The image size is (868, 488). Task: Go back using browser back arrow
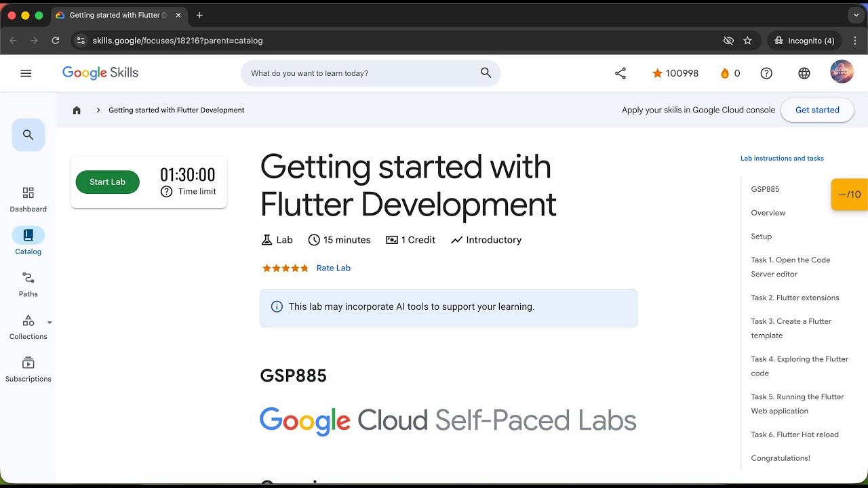(x=13, y=41)
